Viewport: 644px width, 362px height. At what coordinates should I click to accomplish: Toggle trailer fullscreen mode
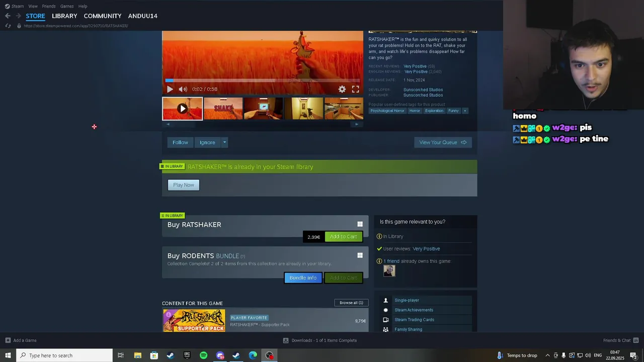[x=356, y=89]
